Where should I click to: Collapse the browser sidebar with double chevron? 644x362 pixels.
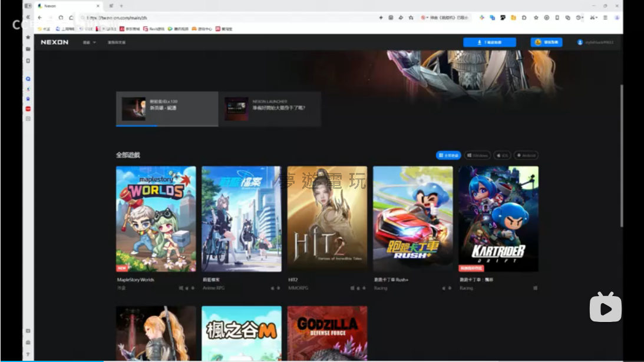pyautogui.click(x=28, y=17)
